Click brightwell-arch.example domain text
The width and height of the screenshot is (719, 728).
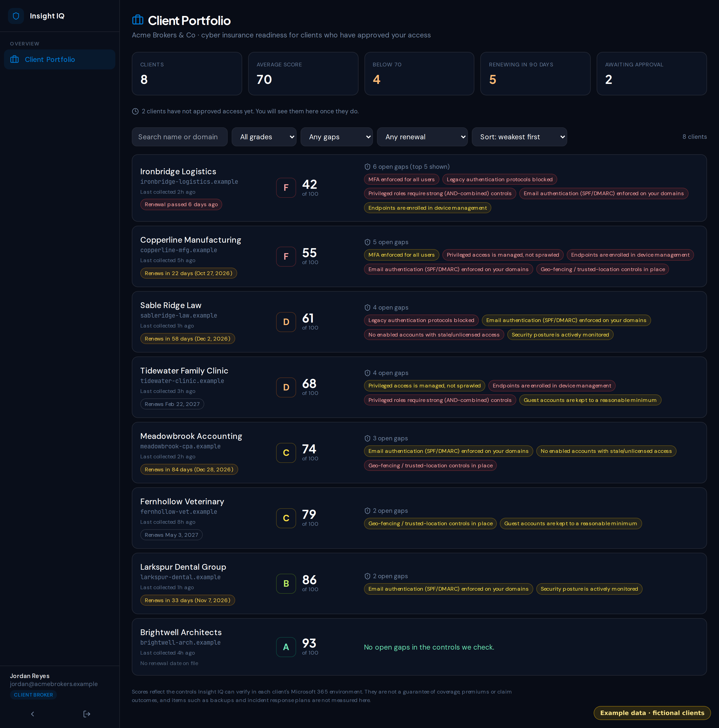coord(180,642)
